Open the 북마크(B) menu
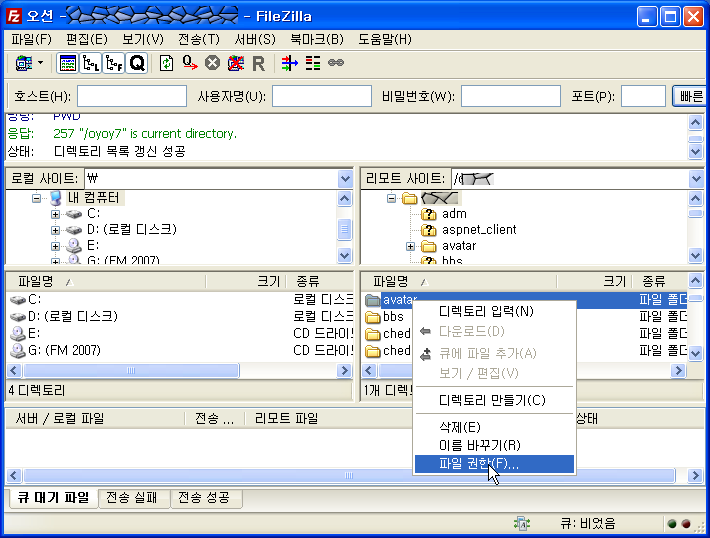Screen dimensions: 710x538 click(x=317, y=40)
